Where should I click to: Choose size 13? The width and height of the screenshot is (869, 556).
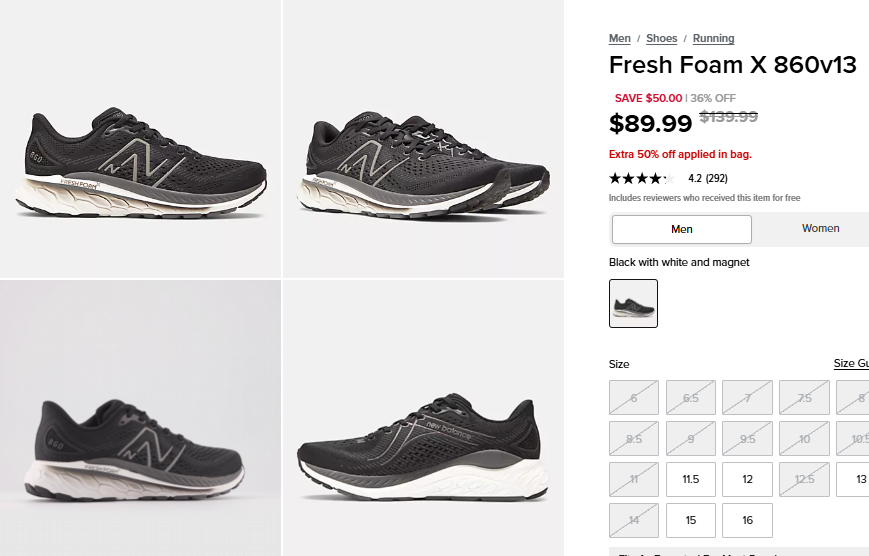click(x=857, y=479)
